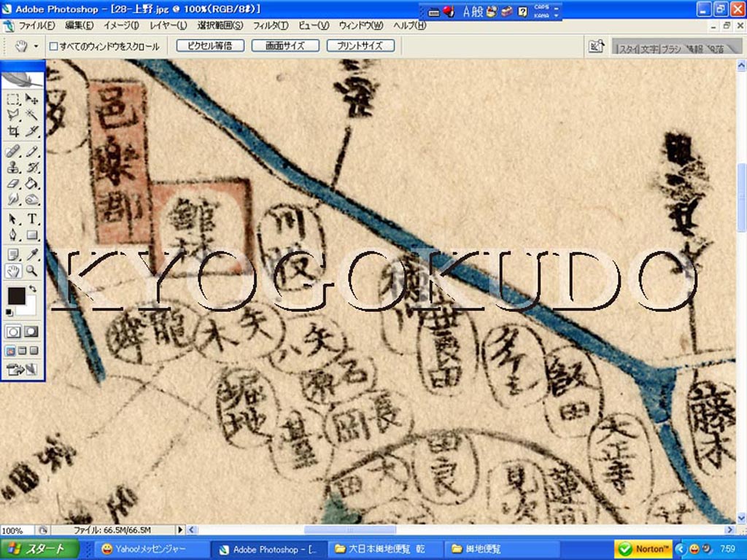Open 大日本輿地便覧 乾 folder taskbar item
Viewport: 747px width, 560px height.
tap(386, 549)
